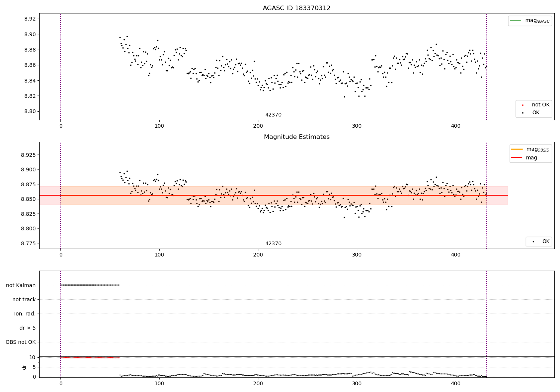Screen dimensions: 560x392
Task: Click the '42370' label in the middle plot
Action: pyautogui.click(x=273, y=244)
